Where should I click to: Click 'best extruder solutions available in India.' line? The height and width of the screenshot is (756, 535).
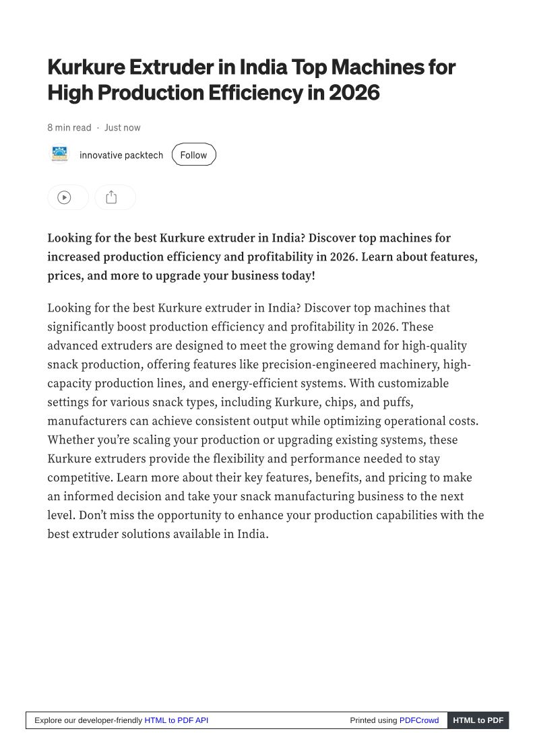[x=158, y=534]
